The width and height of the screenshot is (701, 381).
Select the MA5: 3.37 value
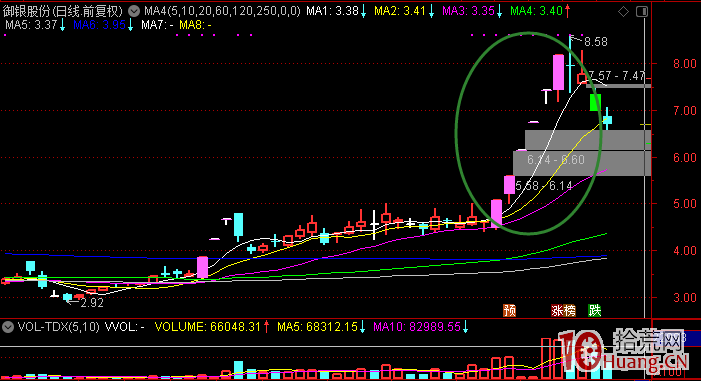[31, 25]
